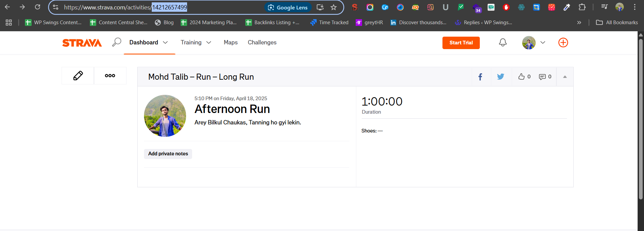Click the Arey Bilkul Chaukas description

click(248, 122)
